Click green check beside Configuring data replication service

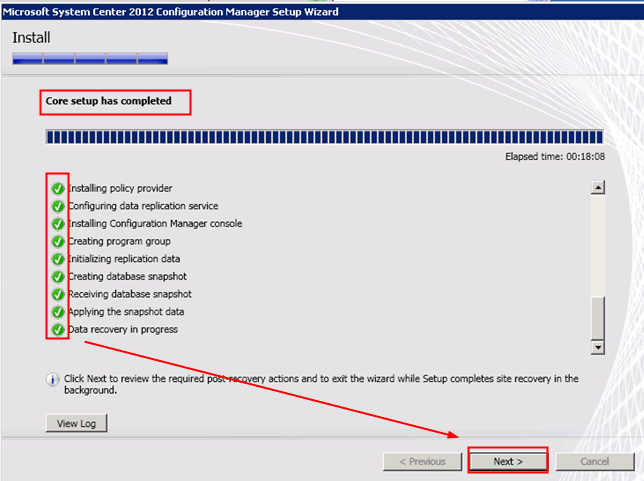point(58,206)
